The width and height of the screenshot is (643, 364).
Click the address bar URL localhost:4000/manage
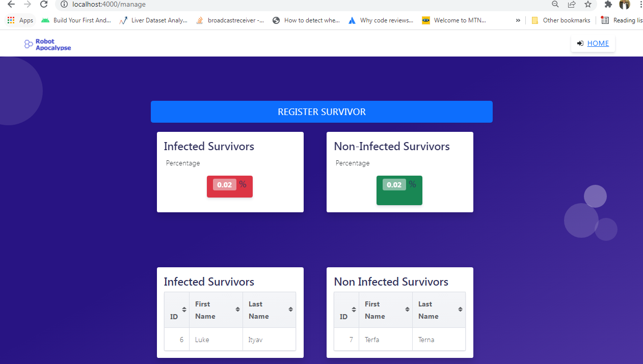[x=109, y=4]
